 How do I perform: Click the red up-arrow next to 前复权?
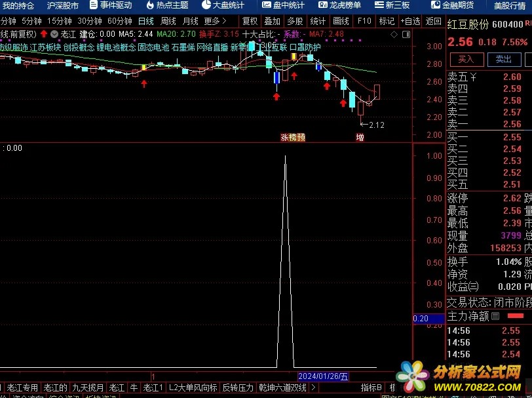coord(44,34)
